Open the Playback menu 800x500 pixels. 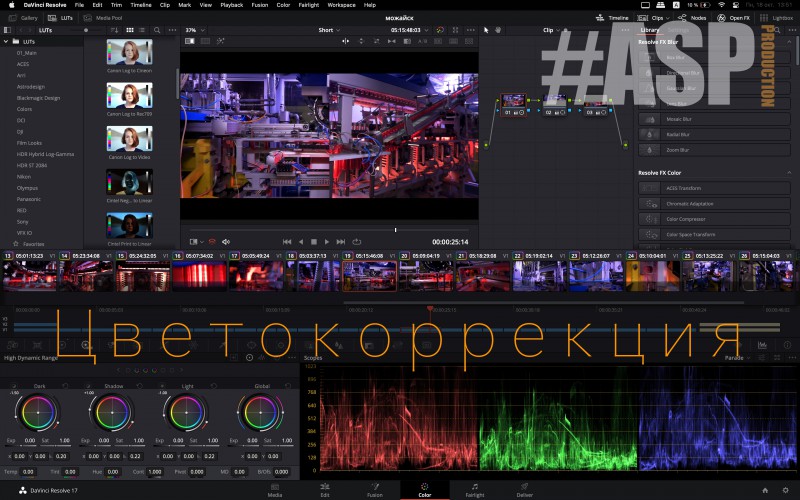pos(232,5)
